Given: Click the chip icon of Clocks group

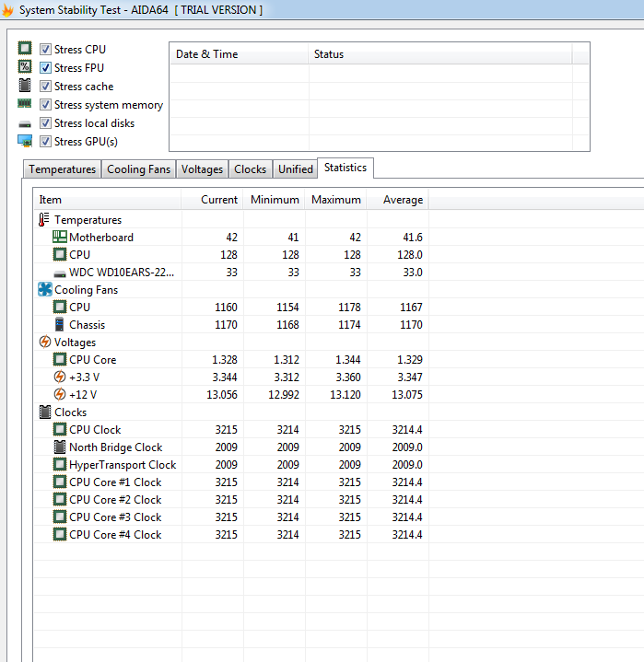Looking at the screenshot, I should click(45, 412).
